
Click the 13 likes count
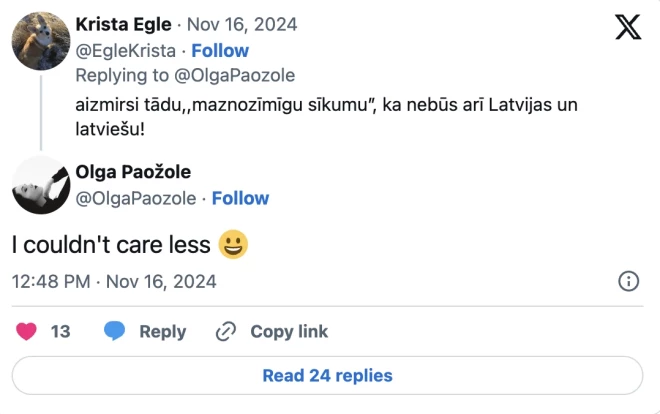60,331
